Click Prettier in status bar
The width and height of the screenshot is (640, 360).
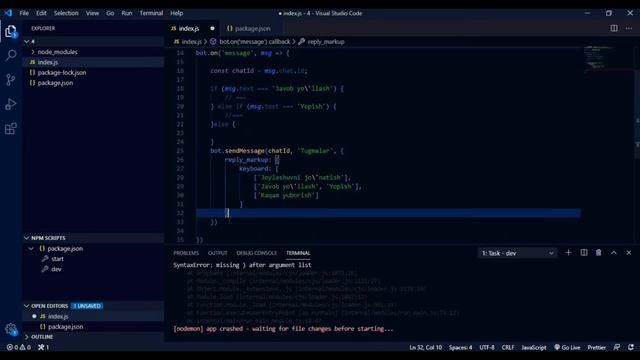tap(596, 347)
